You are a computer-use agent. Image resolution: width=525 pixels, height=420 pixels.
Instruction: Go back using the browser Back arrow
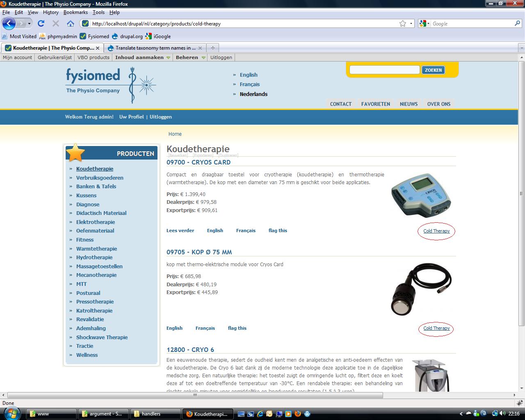click(x=9, y=23)
